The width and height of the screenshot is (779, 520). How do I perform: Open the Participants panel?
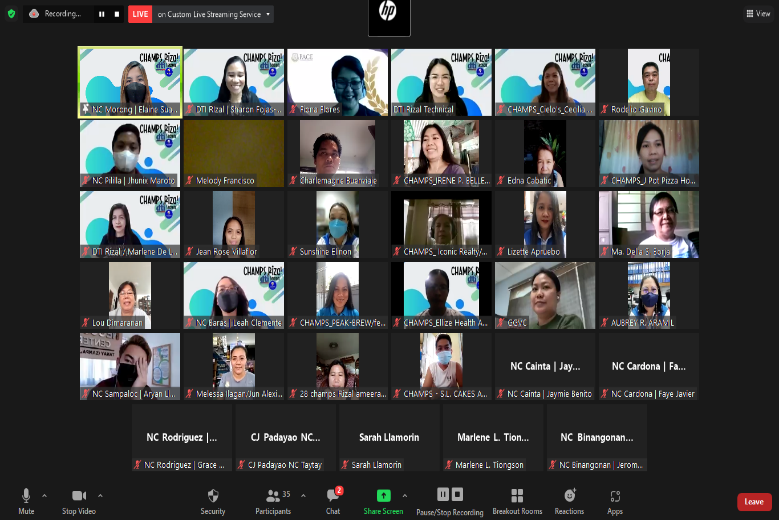pos(273,501)
